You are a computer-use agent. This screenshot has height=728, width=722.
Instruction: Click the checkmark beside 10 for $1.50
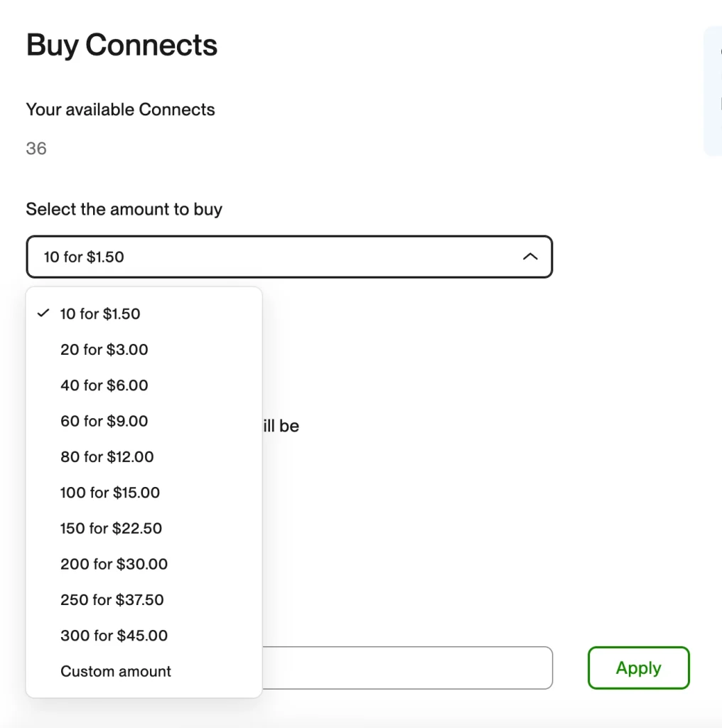tap(43, 314)
